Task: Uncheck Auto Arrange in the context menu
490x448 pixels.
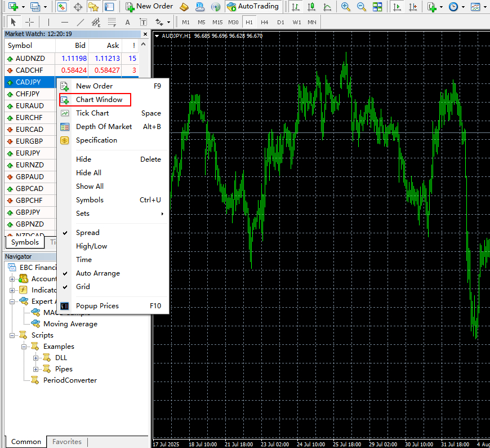Action: click(97, 273)
